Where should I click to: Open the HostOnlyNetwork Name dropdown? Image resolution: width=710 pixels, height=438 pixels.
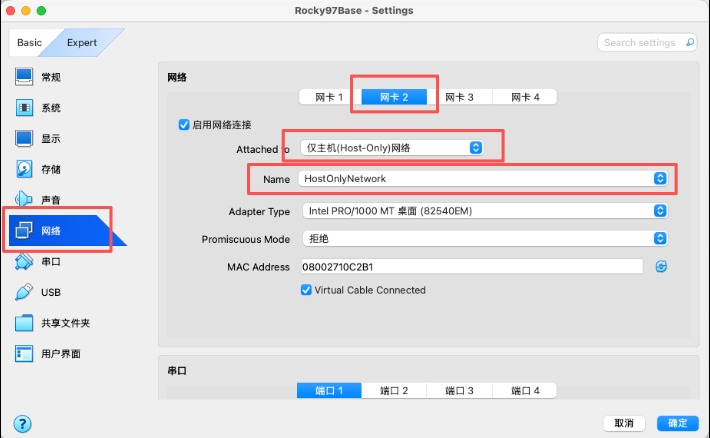click(x=483, y=178)
